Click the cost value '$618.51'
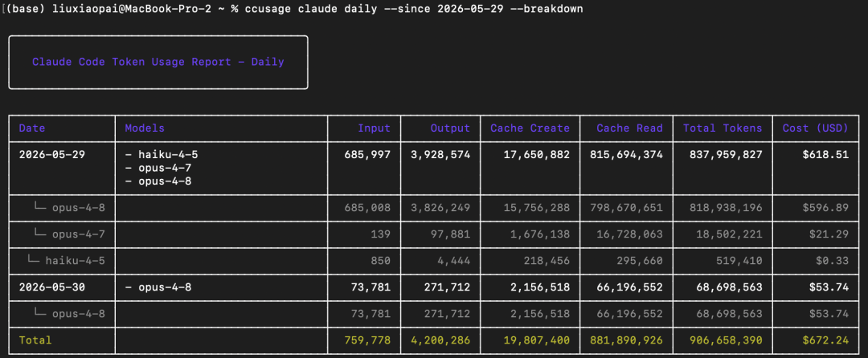This screenshot has width=868, height=358. point(825,155)
